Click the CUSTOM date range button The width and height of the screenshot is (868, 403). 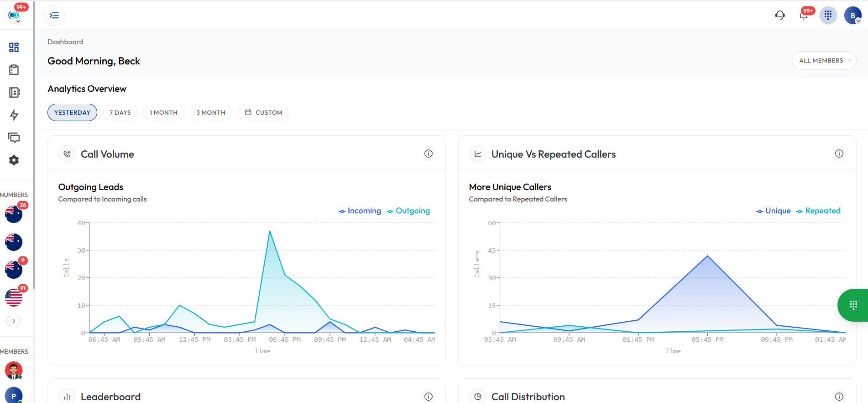[x=263, y=112]
